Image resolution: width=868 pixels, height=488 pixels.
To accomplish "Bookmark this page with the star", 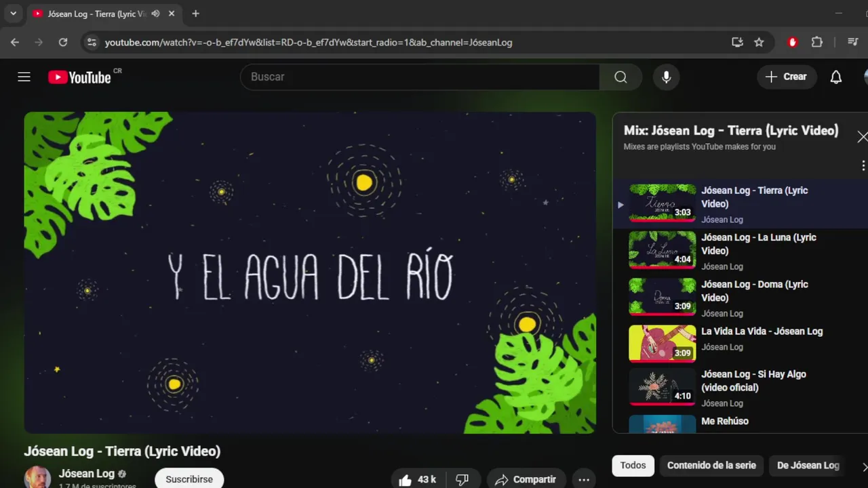I will [x=759, y=42].
